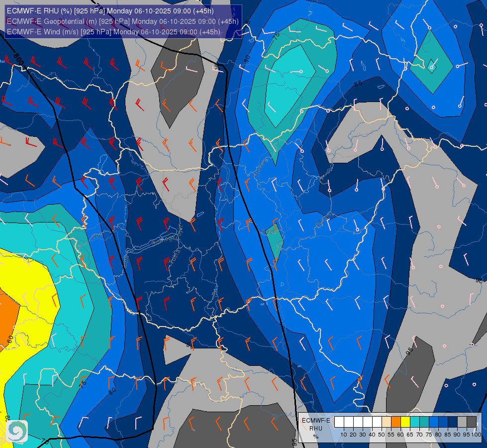
Task: Pick the teal 70-75 legend swatch
Action: 424,422
